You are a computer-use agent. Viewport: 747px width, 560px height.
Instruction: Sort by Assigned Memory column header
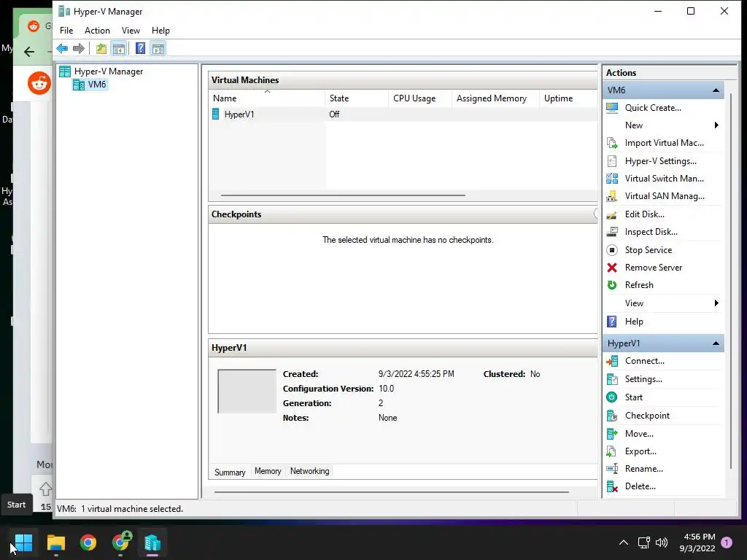[x=495, y=98]
